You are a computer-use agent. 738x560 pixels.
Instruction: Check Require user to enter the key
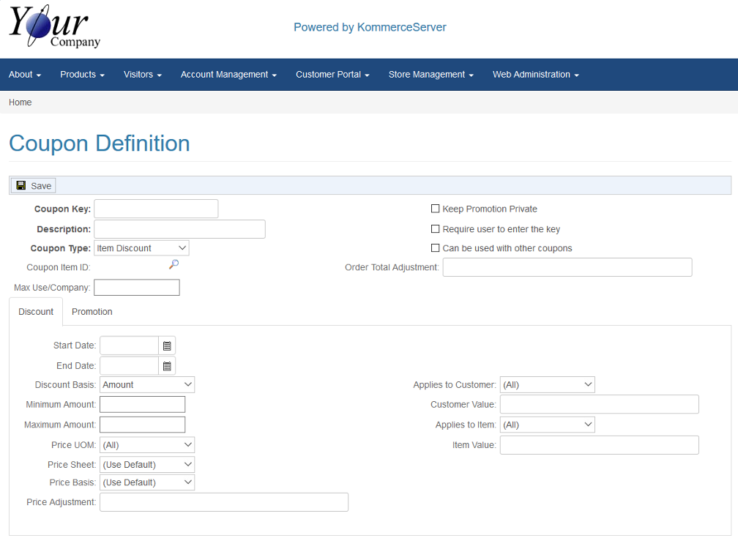tap(436, 229)
